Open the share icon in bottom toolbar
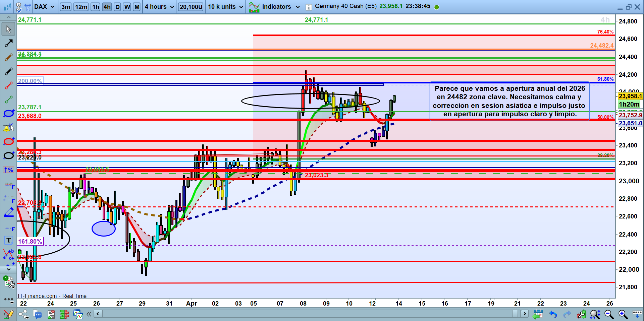Viewport: 644px width, 321px height. (x=23, y=314)
